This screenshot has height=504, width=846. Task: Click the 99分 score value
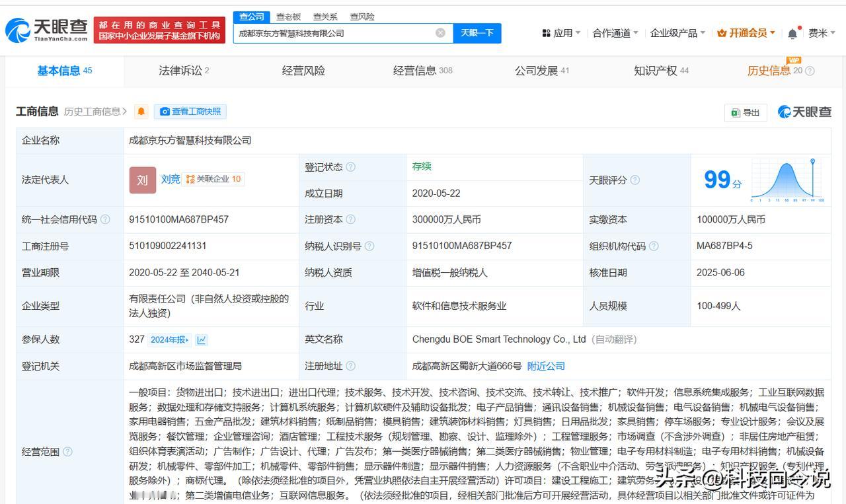pyautogui.click(x=722, y=180)
